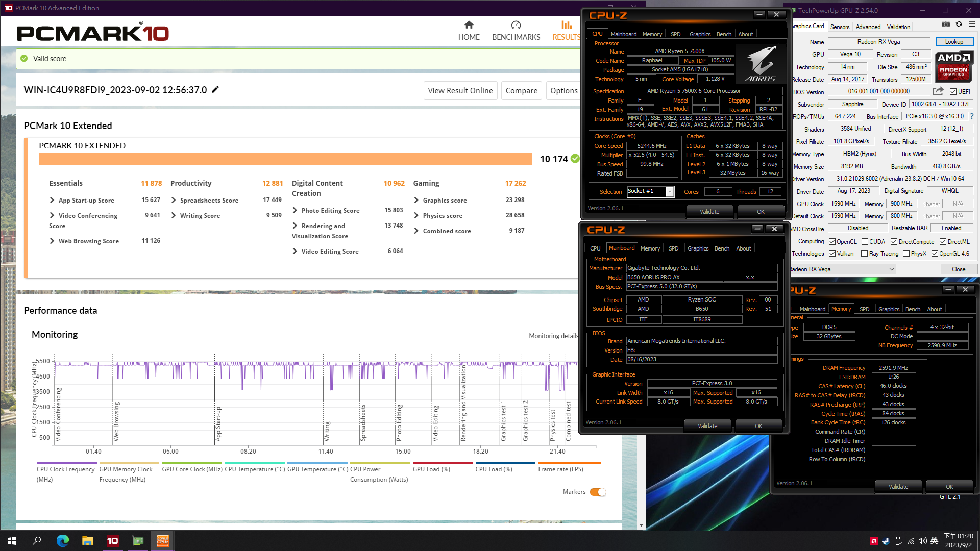Open the GPU-Z hamburger menu

[972, 24]
